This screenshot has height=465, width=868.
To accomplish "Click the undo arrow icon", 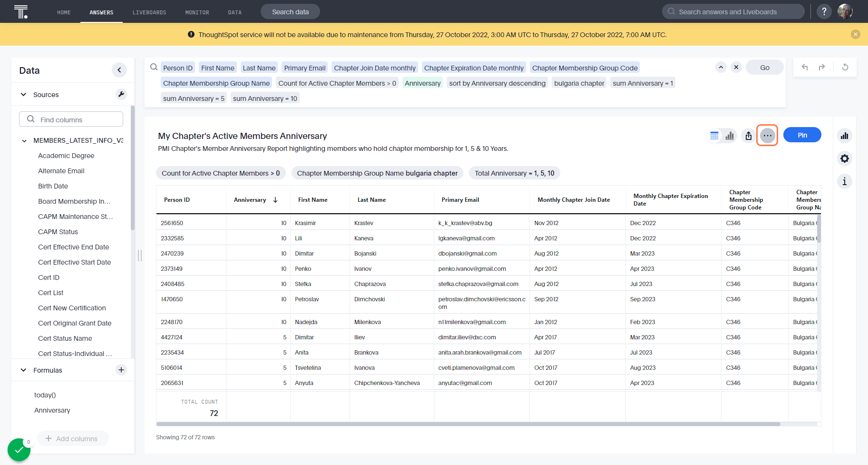I will coord(805,67).
